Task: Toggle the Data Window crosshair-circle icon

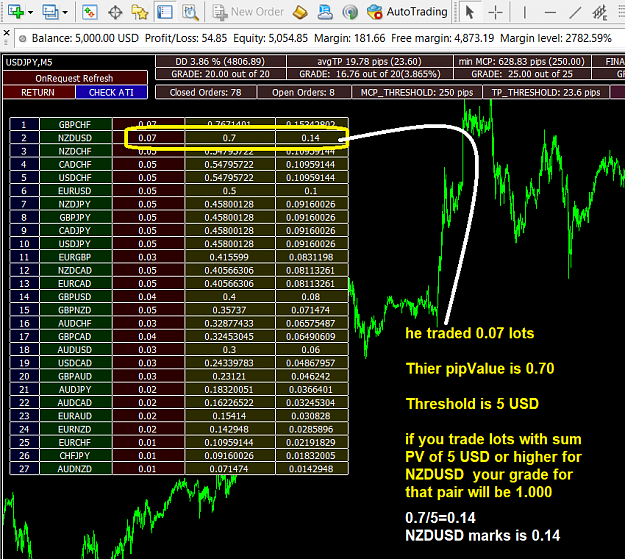Action: click(115, 12)
